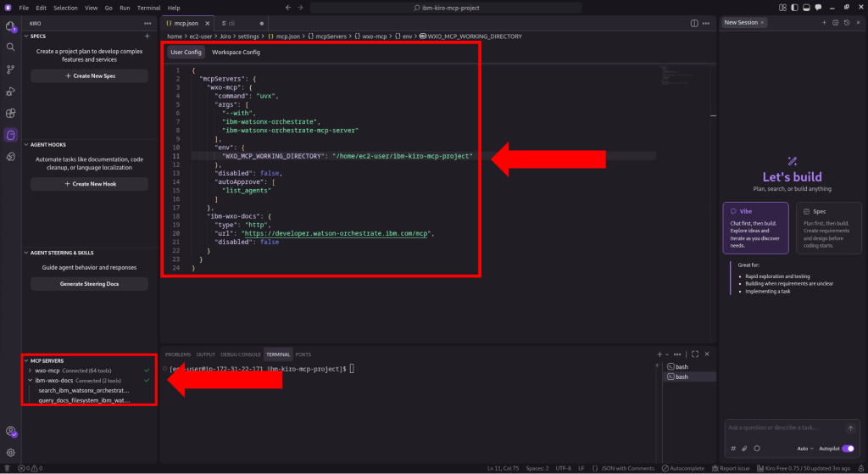Collapse the AGENT STEERING & SKILLS section

26,253
